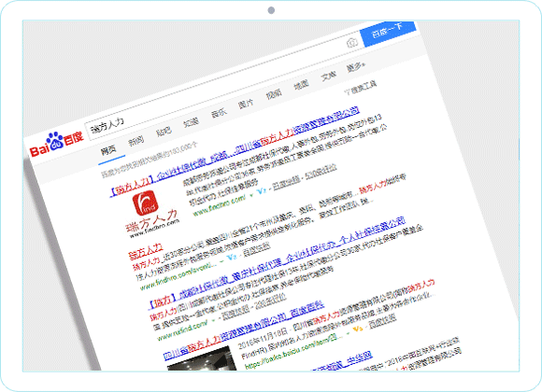Click the photo thumbnail of the 百度百科 result
Viewport: 542px width, 392px height.
click(x=202, y=358)
